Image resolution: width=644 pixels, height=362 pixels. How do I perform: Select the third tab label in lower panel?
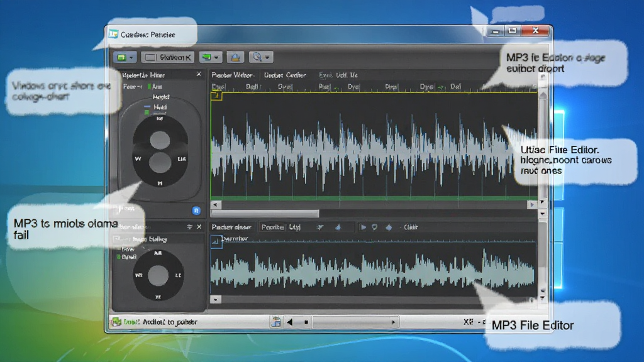coord(295,227)
